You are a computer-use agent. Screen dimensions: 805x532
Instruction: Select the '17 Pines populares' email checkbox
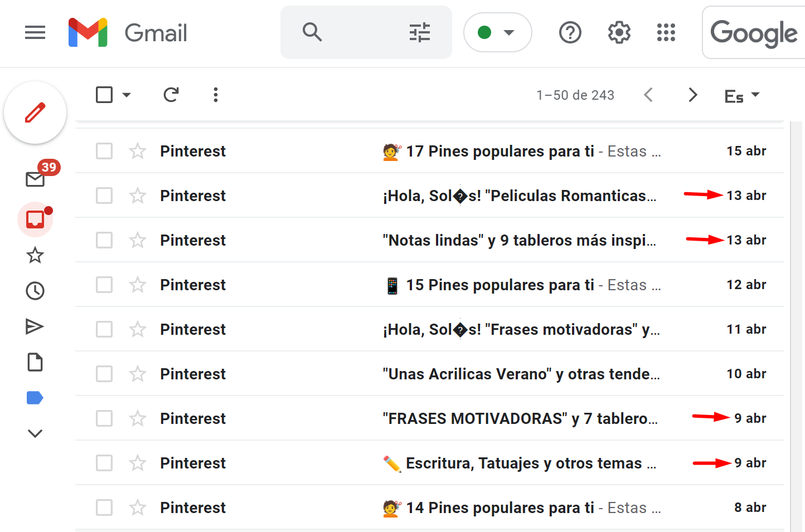point(104,151)
